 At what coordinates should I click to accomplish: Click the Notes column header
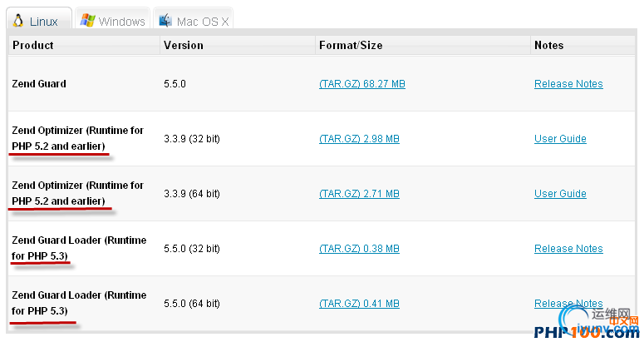[x=548, y=46]
